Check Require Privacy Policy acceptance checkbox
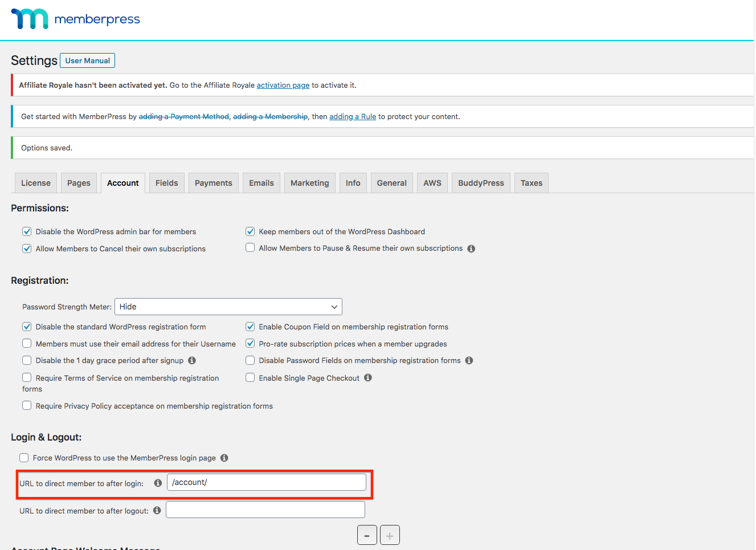The image size is (756, 550). (x=27, y=405)
